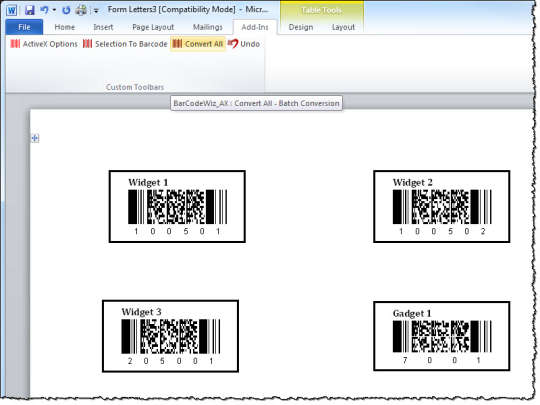Run Convert All batch conversion
The height and width of the screenshot is (405, 540).
(x=198, y=44)
